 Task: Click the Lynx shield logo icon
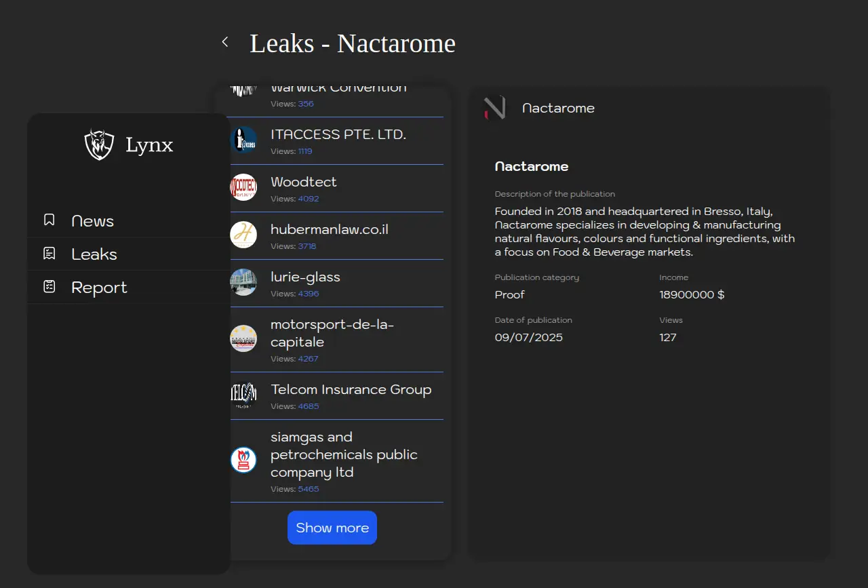[x=99, y=144]
